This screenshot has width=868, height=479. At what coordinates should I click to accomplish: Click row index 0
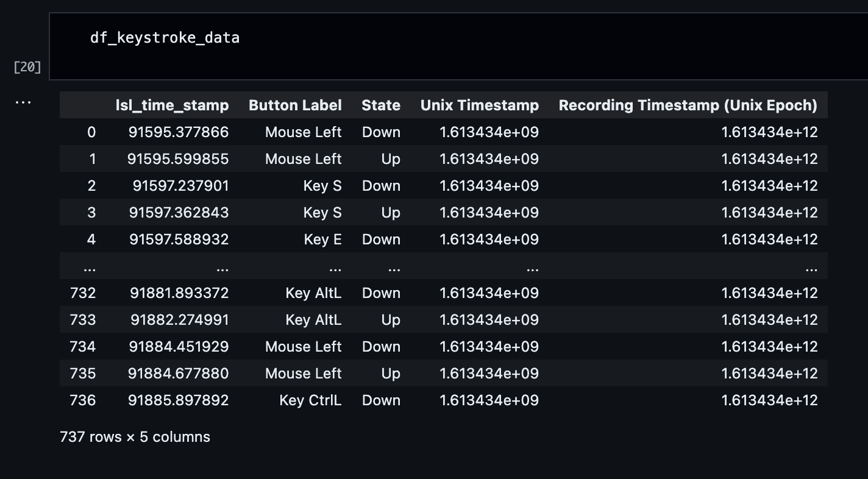click(91, 132)
